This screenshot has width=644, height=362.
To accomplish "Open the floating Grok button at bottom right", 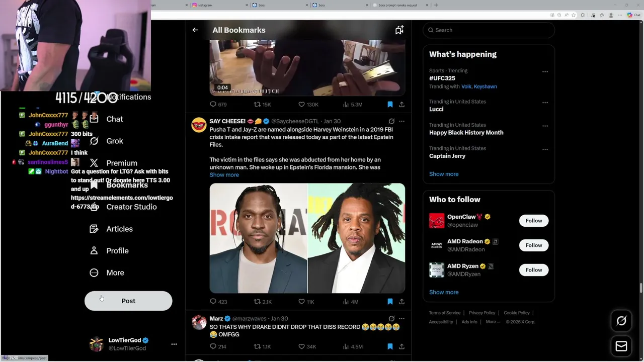I will (621, 321).
